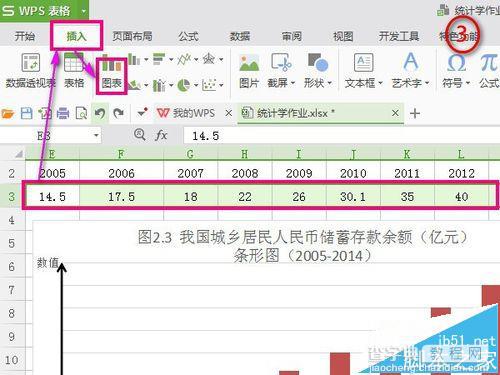
Task: Expand the 形状 dropdown arrow
Action: pos(329,83)
